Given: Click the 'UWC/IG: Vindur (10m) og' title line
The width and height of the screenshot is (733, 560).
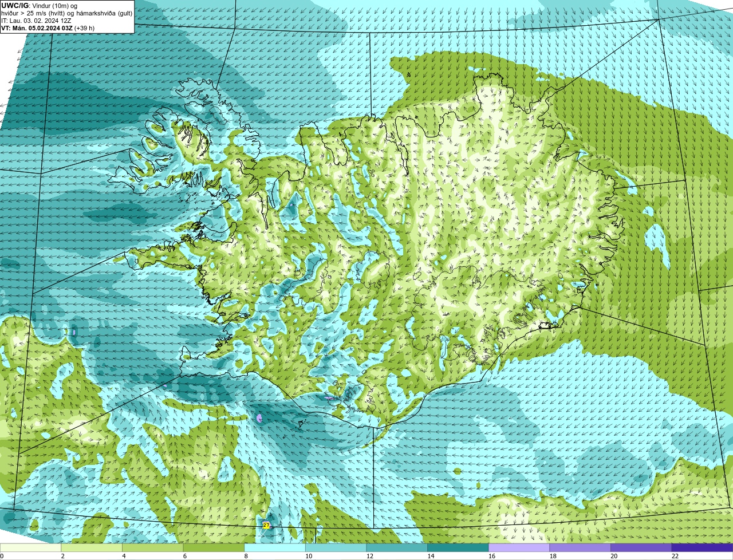Looking at the screenshot, I should (39, 6).
